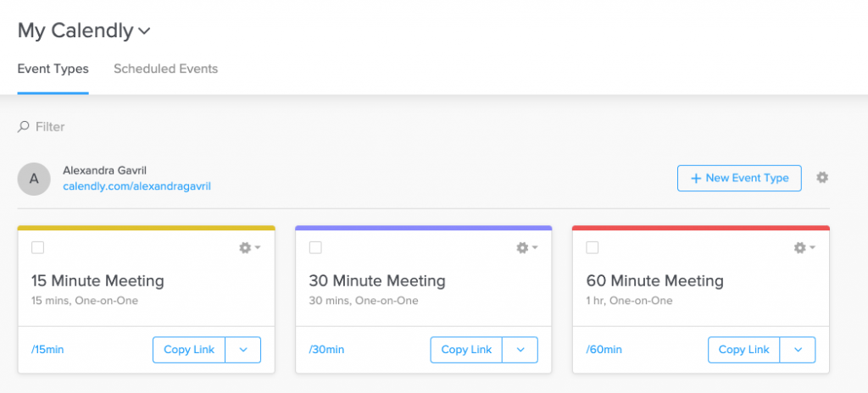The height and width of the screenshot is (393, 868).
Task: Expand share options beside 60min Copy Link
Action: tap(798, 350)
